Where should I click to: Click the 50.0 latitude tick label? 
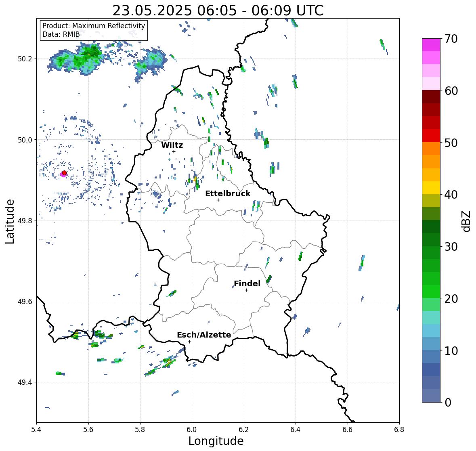point(25,140)
